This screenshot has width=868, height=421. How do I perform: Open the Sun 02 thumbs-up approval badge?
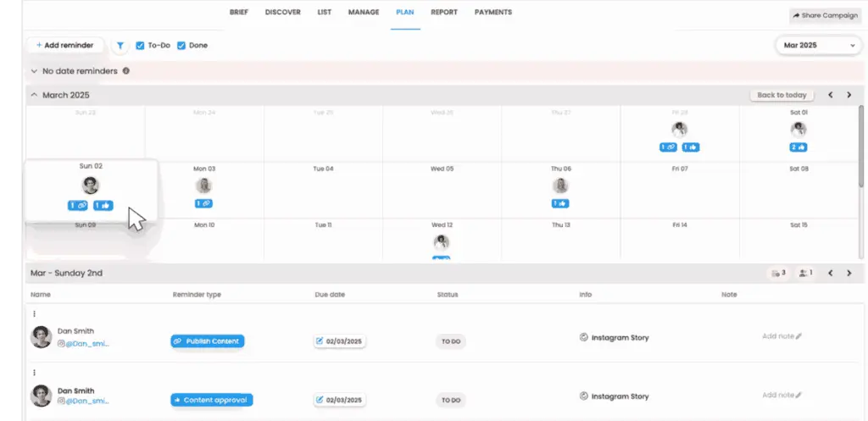pyautogui.click(x=103, y=206)
